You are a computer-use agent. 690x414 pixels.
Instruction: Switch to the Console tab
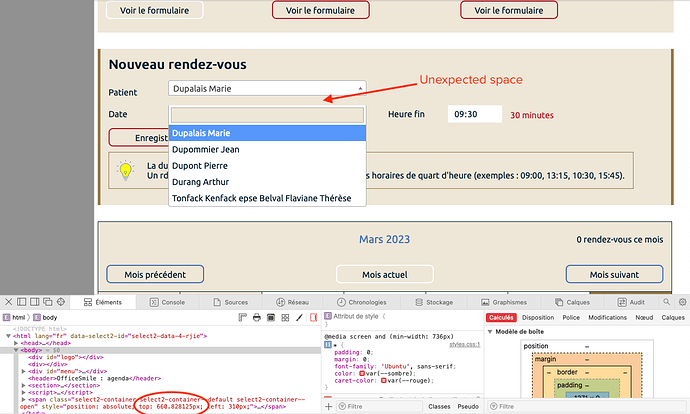coord(168,302)
